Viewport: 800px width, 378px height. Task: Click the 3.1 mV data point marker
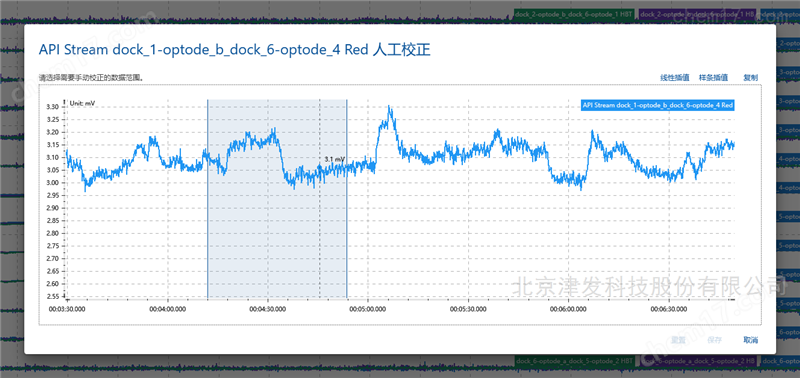pyautogui.click(x=320, y=166)
